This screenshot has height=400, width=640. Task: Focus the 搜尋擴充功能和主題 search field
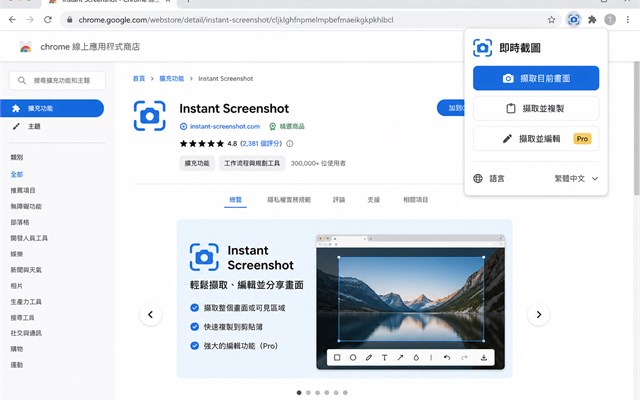point(57,80)
